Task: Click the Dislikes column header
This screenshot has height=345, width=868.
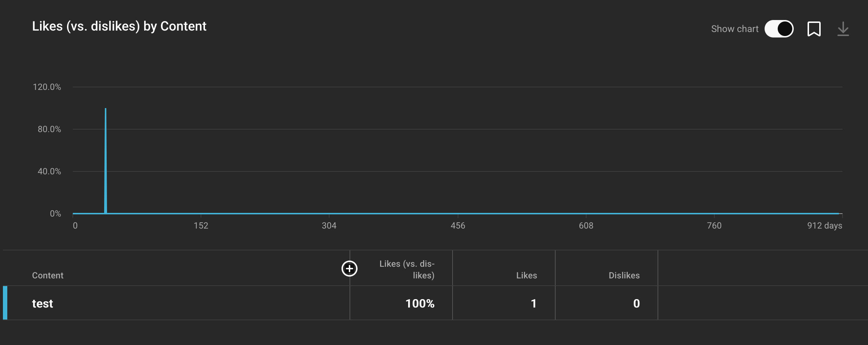Action: click(624, 275)
